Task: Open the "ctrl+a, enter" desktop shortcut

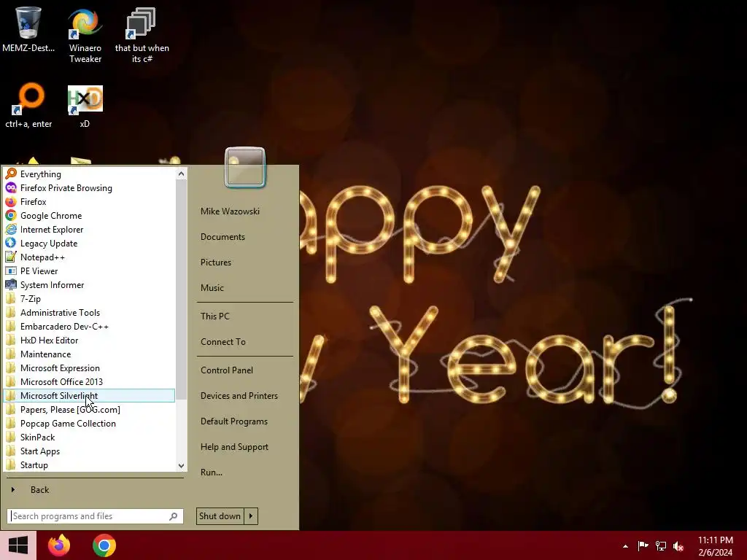Action: point(28,106)
